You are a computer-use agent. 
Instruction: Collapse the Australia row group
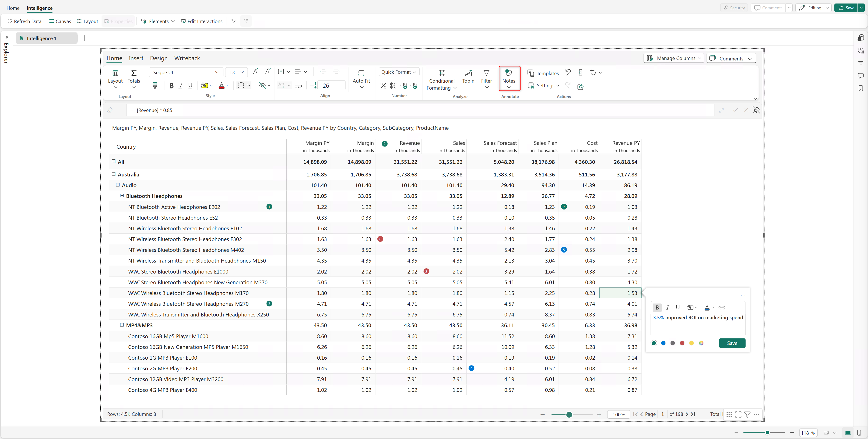tap(114, 174)
